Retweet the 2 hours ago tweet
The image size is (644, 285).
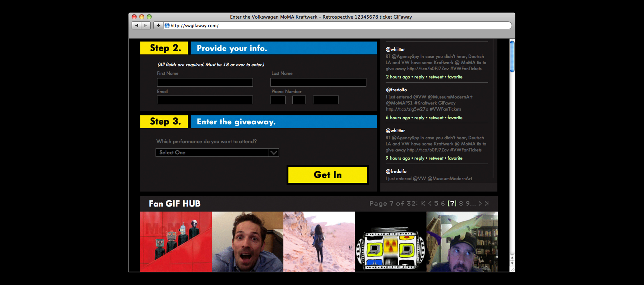[x=436, y=77]
